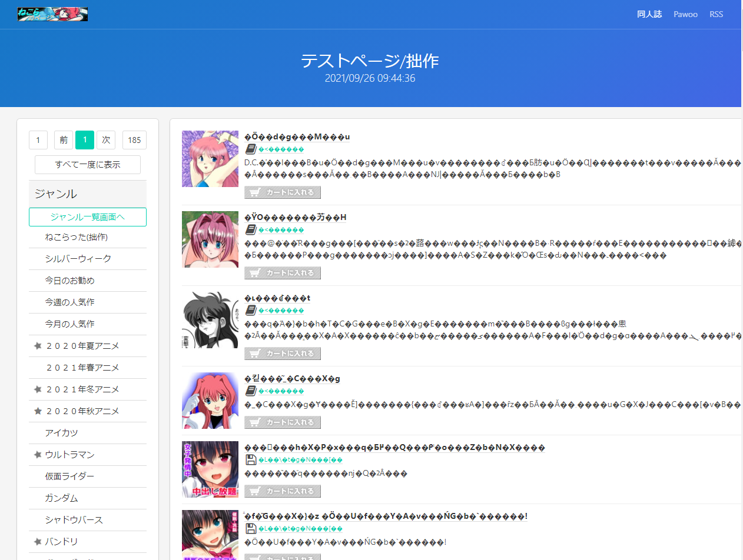Image resolution: width=743 pixels, height=560 pixels.
Task: Select ガンダム genre
Action: click(x=88, y=498)
